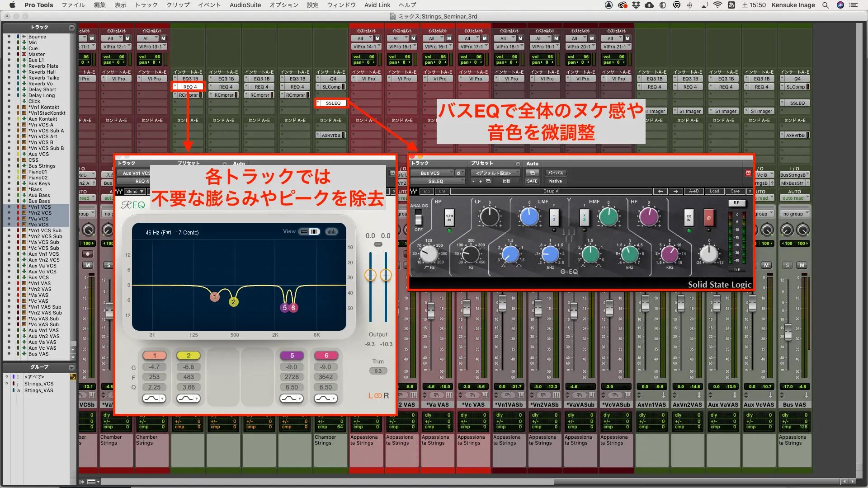This screenshot has width=868, height=488.
Task: Open the VIPro 21-1 instrument selector
Action: coord(616,47)
